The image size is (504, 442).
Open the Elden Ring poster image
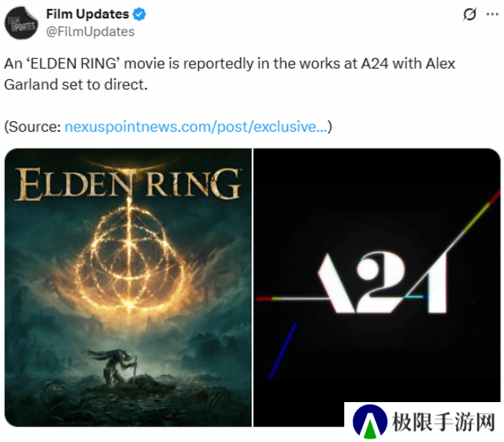tap(129, 287)
